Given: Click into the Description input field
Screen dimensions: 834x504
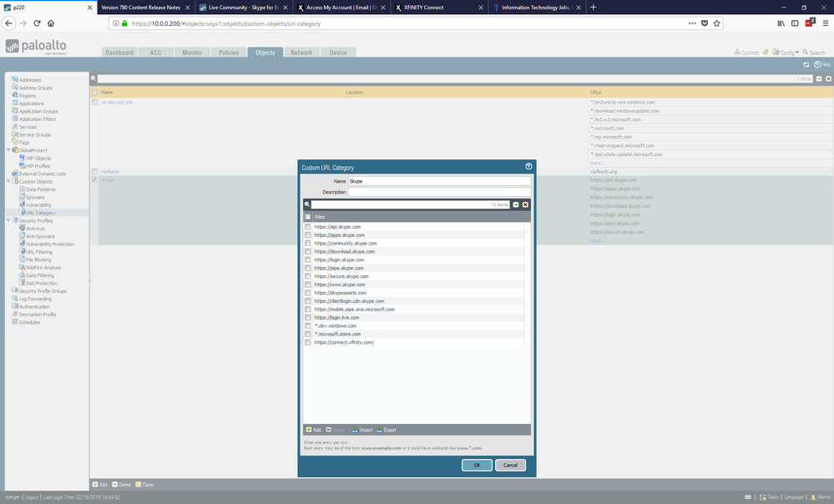Looking at the screenshot, I should click(x=439, y=192).
